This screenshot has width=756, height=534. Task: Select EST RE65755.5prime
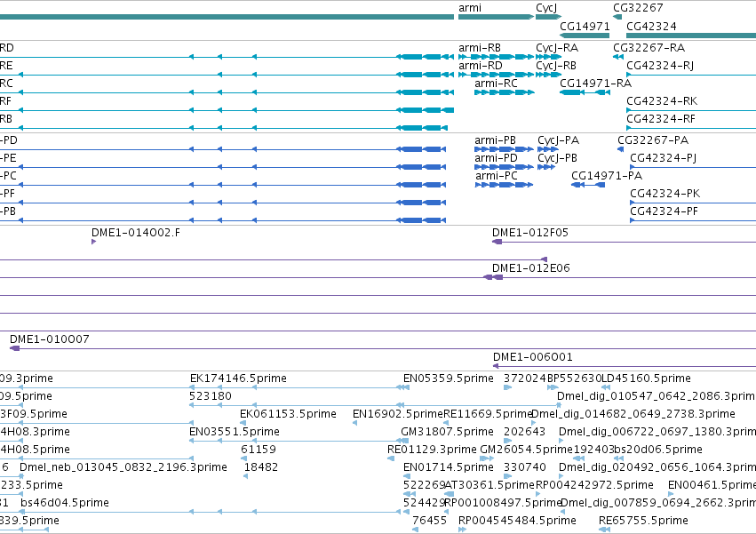643,522
